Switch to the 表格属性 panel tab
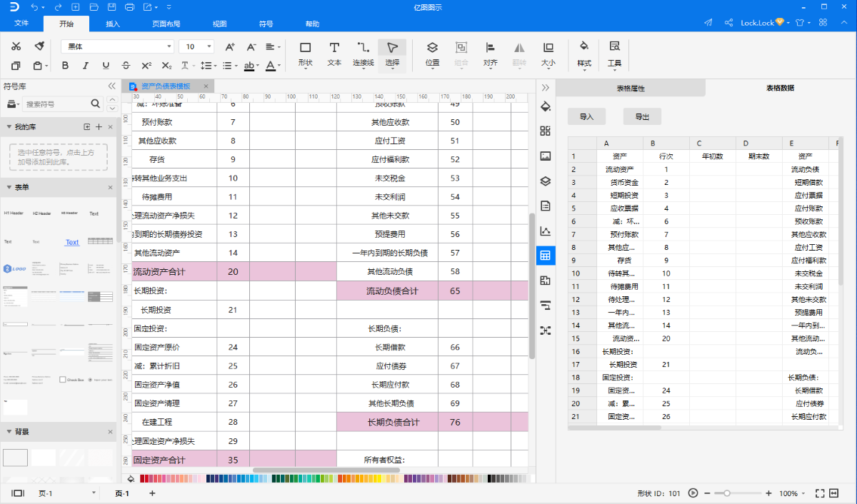857x504 pixels. pyautogui.click(x=631, y=89)
